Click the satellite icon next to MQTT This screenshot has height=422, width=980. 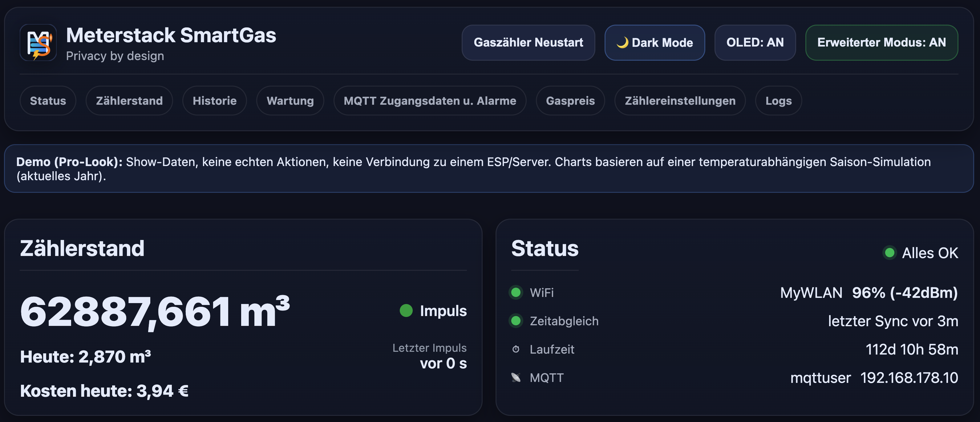[x=516, y=377]
